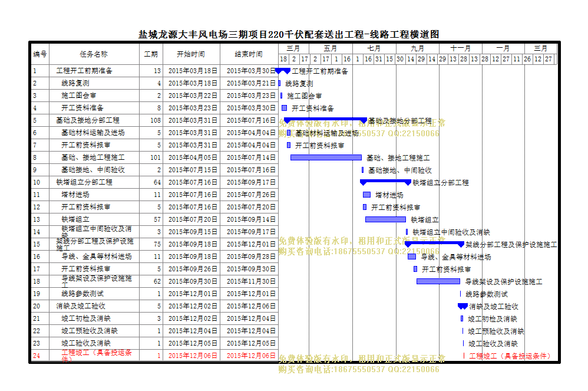This screenshot has height=391, width=588.
Task: Select the 十一月 month header in timeline
Action: 461,48
